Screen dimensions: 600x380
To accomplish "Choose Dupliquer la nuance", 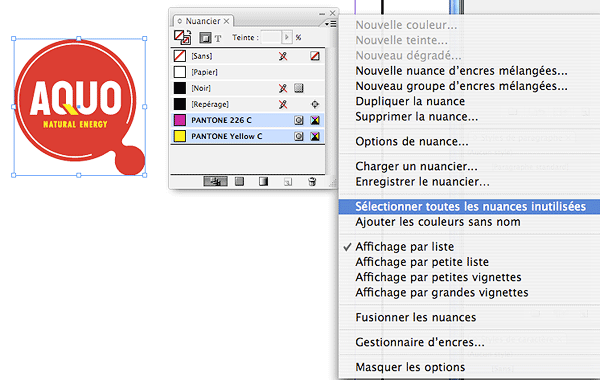I will pyautogui.click(x=410, y=101).
